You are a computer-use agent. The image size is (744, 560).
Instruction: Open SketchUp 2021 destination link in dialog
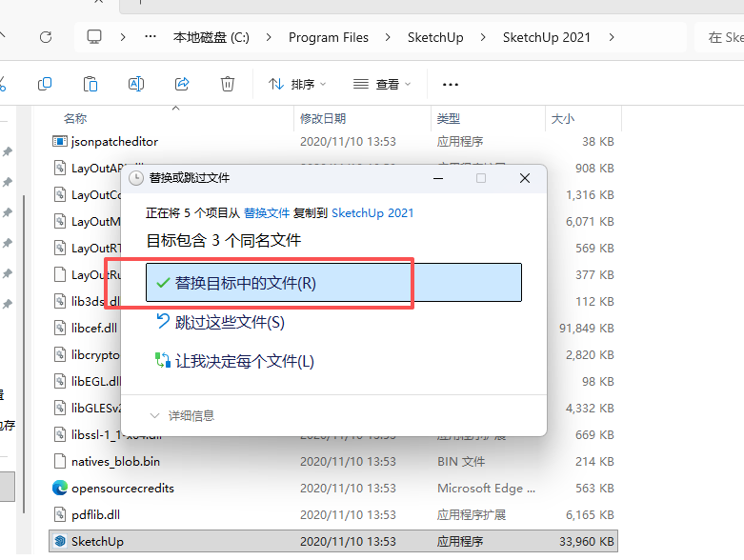coord(372,213)
